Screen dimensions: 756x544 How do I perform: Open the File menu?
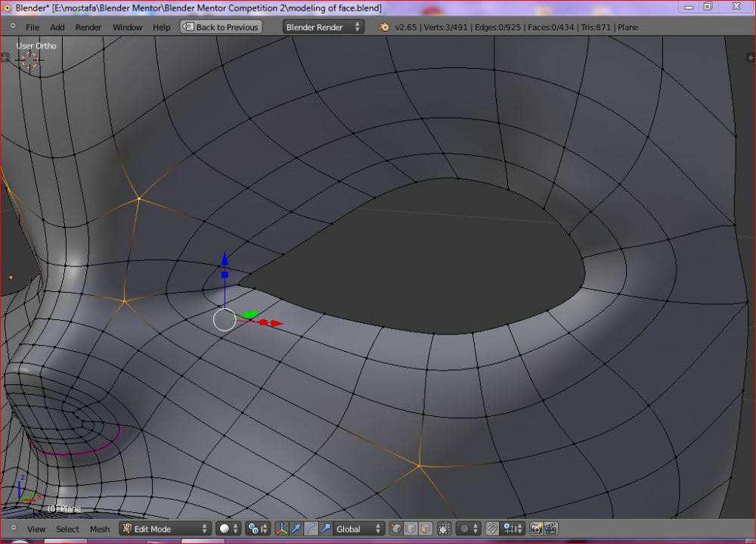click(x=33, y=27)
